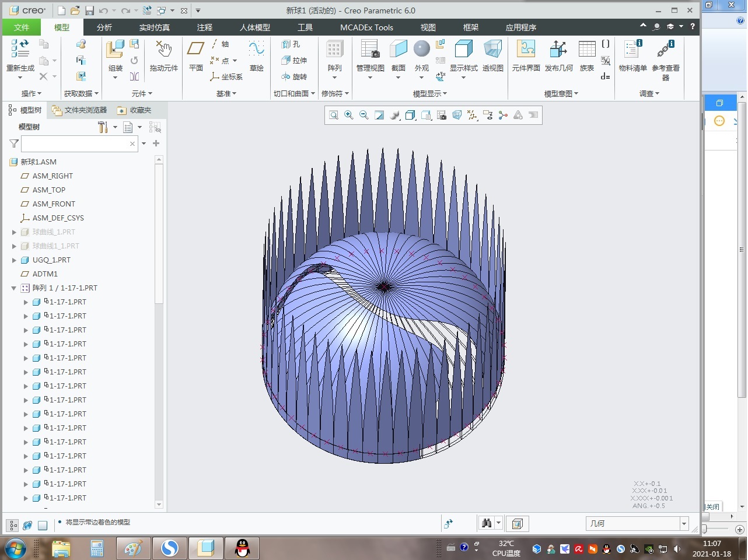The width and height of the screenshot is (748, 560).
Task: Toggle spin center in graphics toolbar
Action: [x=503, y=116]
